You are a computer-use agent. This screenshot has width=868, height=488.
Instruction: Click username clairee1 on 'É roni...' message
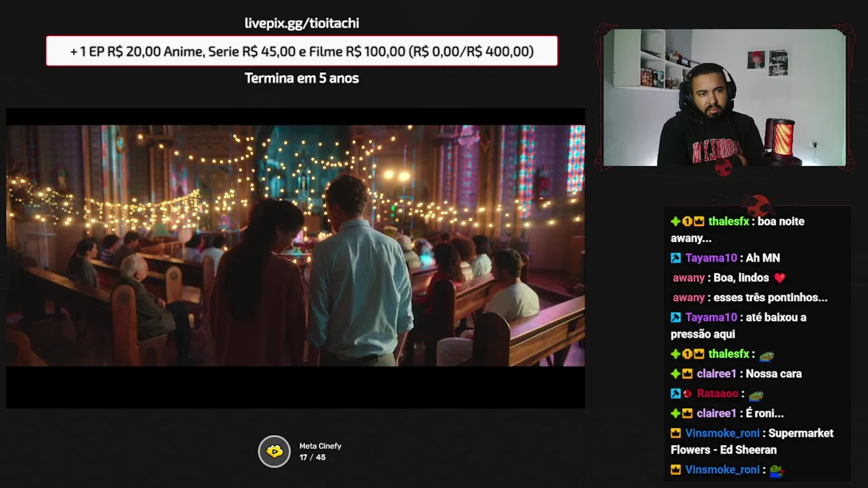716,413
